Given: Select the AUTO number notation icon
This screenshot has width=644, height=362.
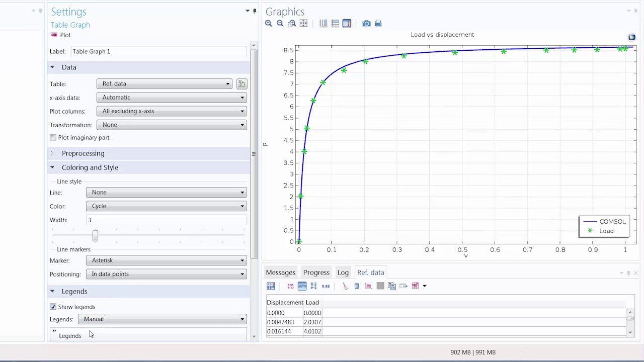Looking at the screenshot, I should pos(302,286).
